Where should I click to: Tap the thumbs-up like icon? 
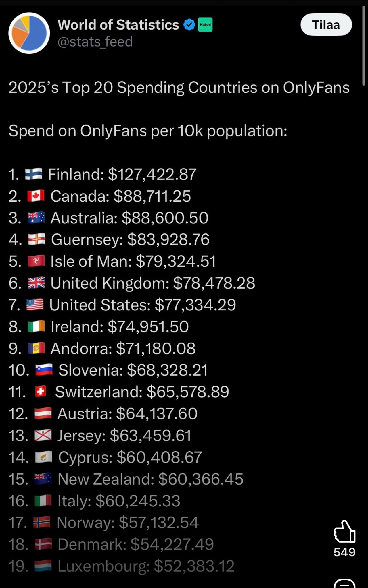[344, 531]
